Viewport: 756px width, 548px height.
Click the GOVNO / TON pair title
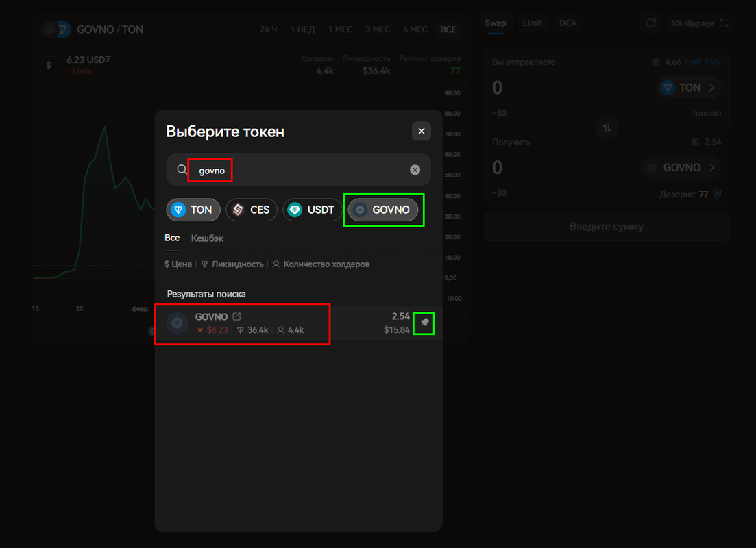[110, 29]
